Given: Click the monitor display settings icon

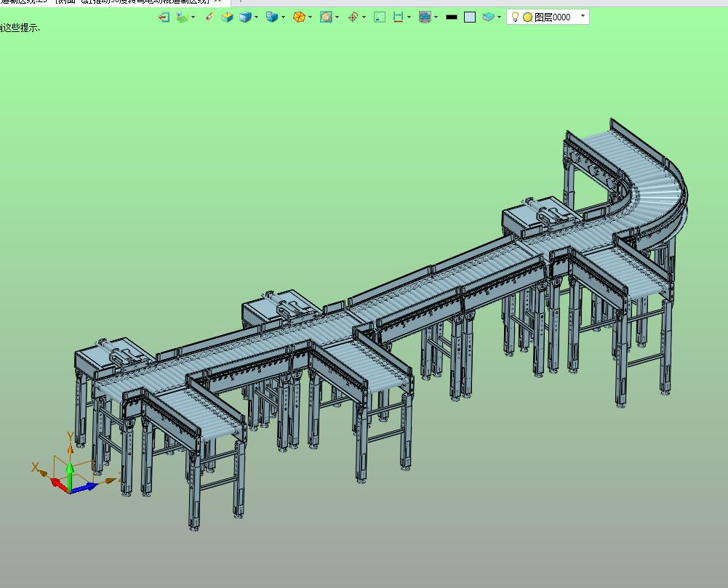Looking at the screenshot, I should (x=425, y=17).
